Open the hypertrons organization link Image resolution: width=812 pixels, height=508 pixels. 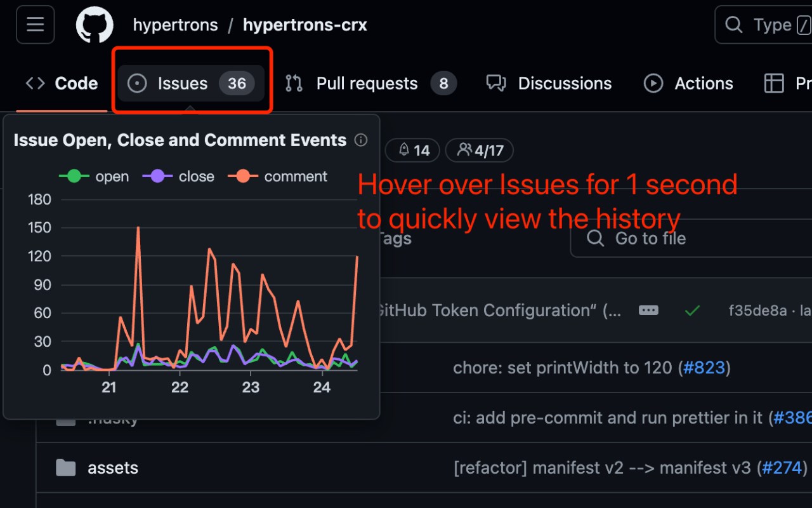(175, 25)
